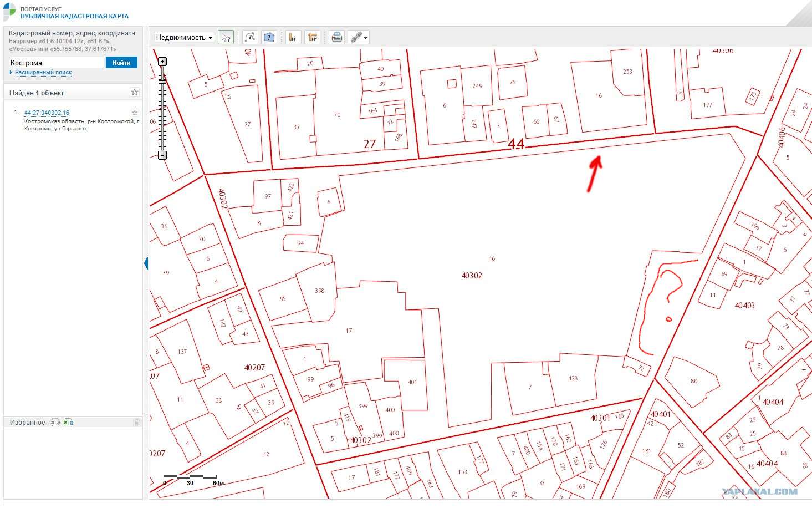Image resolution: width=812 pixels, height=508 pixels.
Task: Expand the link tool dropdown arrow
Action: click(365, 38)
